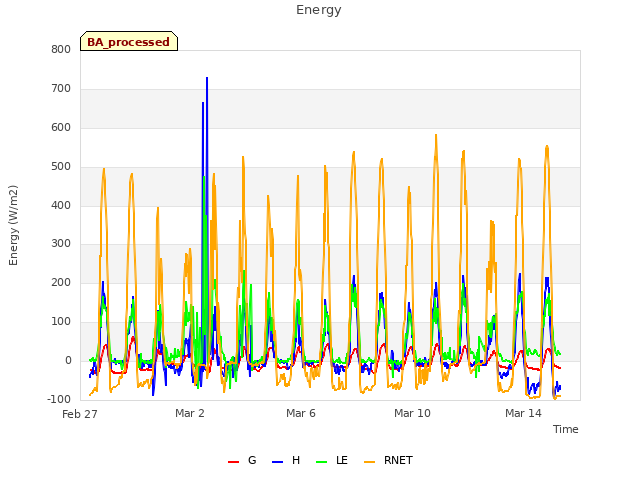Click the tall blue H spike peak above 700

(207, 78)
